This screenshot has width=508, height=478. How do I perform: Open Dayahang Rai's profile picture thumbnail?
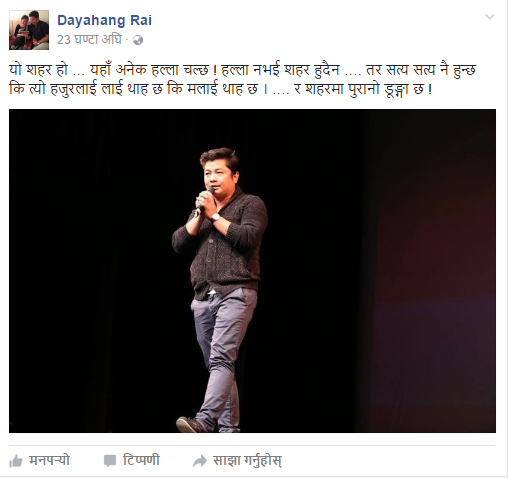pos(29,30)
